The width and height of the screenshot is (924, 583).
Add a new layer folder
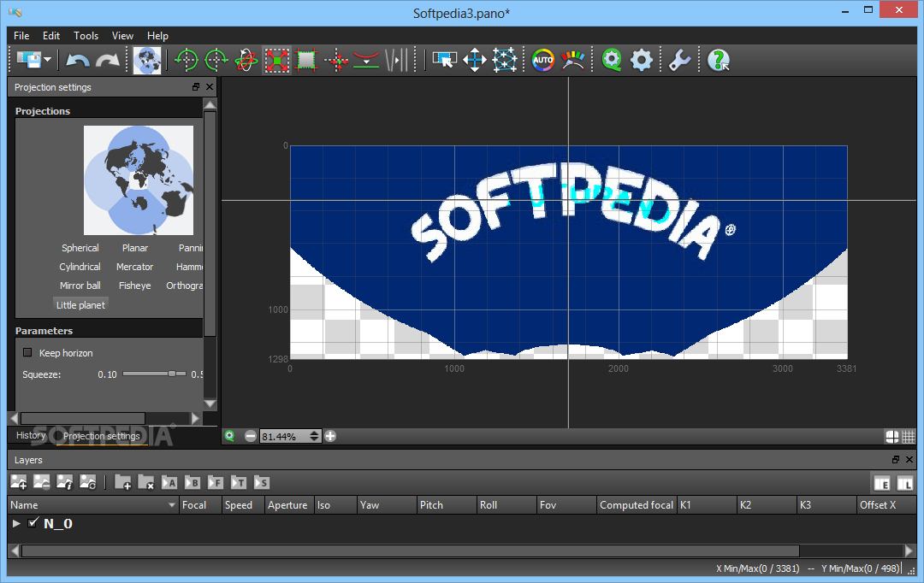[122, 482]
